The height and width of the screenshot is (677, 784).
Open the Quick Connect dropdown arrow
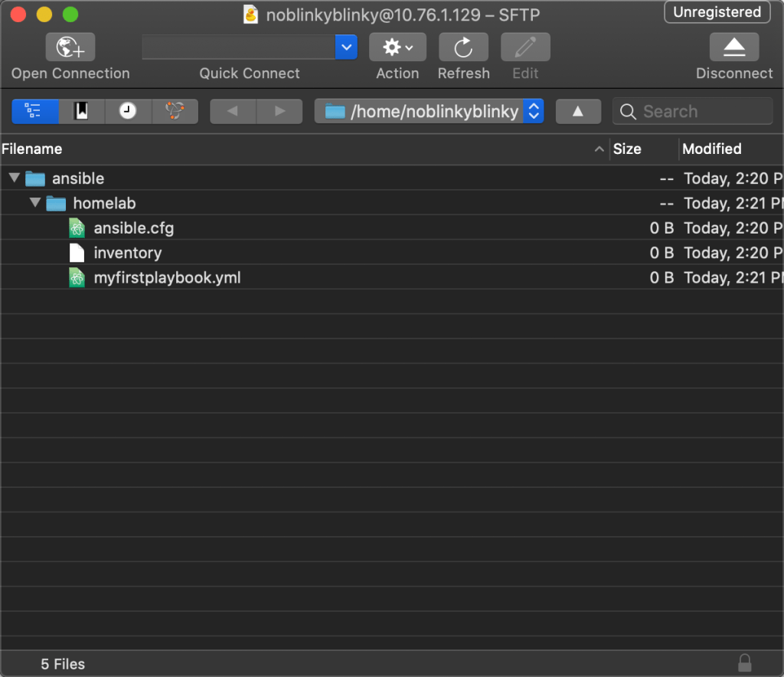[346, 47]
